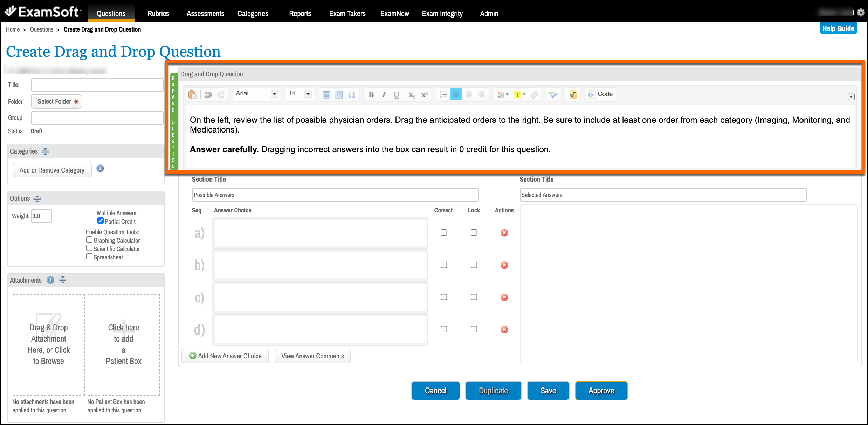Check the Lock box for answer a)
The height and width of the screenshot is (425, 868).
[474, 232]
